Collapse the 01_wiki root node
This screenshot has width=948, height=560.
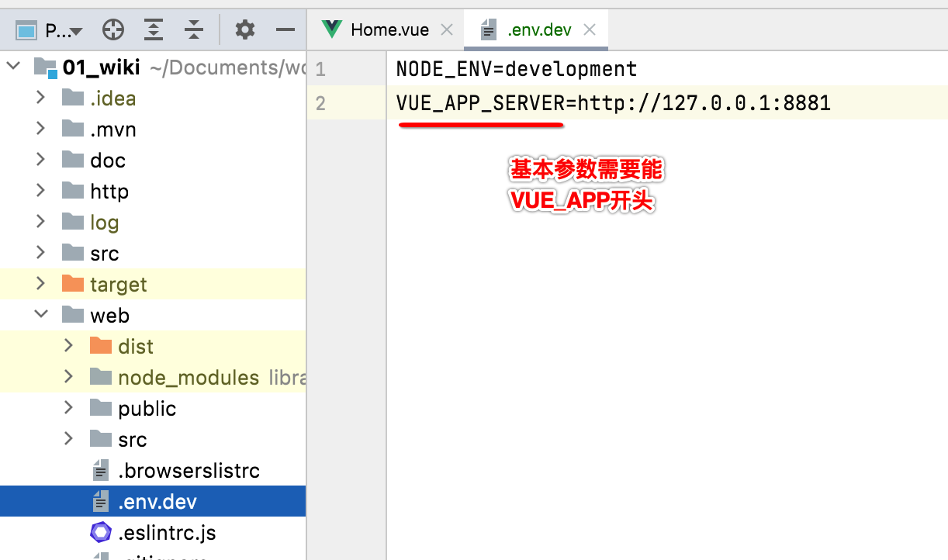tap(12, 67)
